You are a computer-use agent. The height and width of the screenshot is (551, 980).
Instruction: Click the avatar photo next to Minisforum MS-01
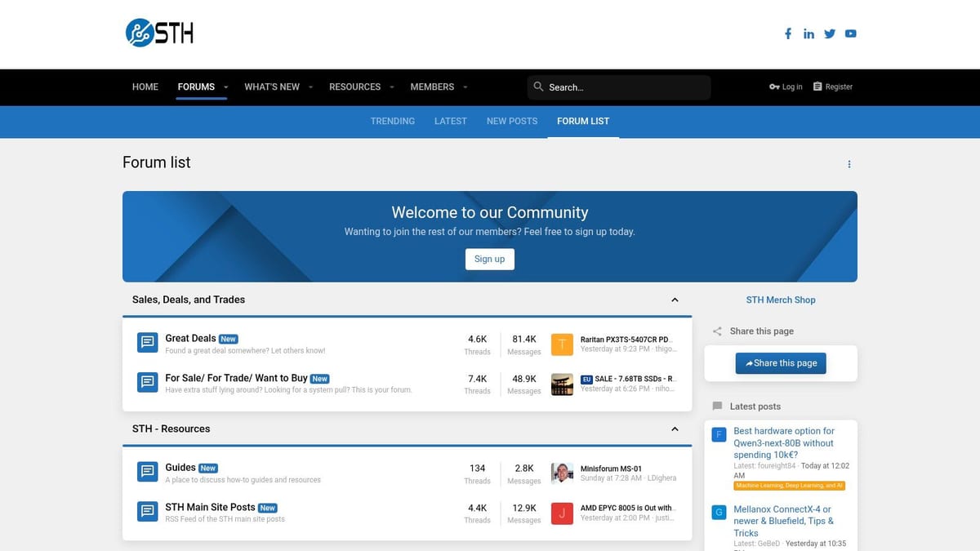[x=563, y=473]
